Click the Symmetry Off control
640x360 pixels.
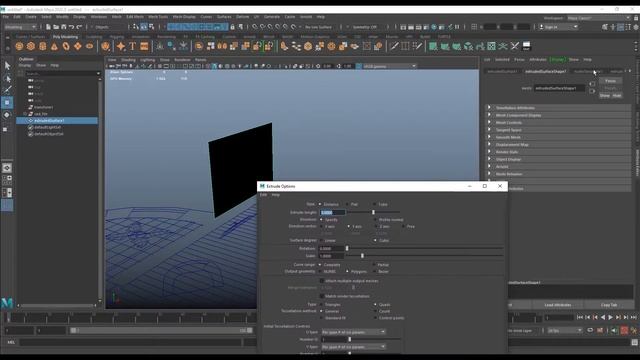click(364, 27)
